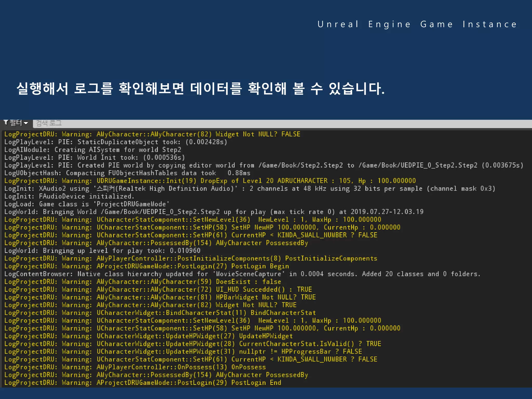Select the 'PostLogin Begin' log line
The width and height of the screenshot is (532, 399).
point(147,266)
